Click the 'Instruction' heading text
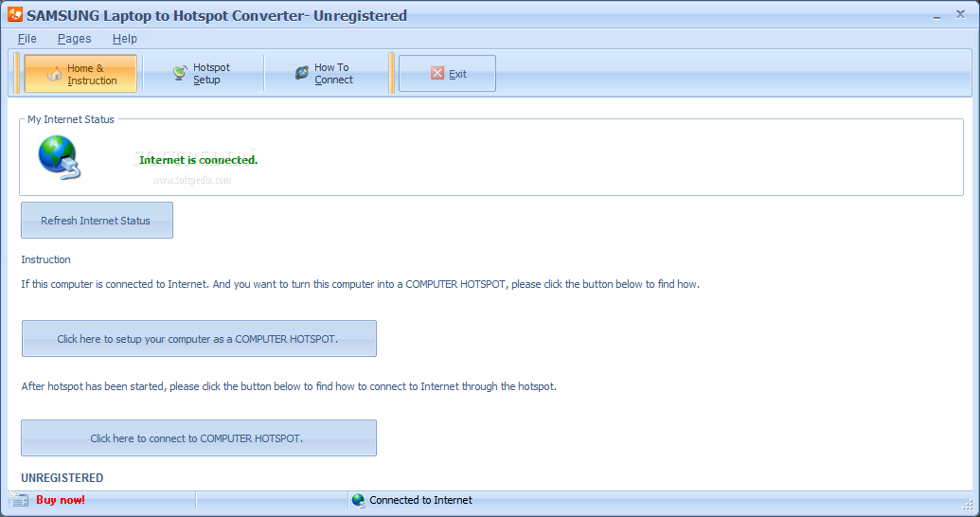The height and width of the screenshot is (517, 980). [45, 259]
